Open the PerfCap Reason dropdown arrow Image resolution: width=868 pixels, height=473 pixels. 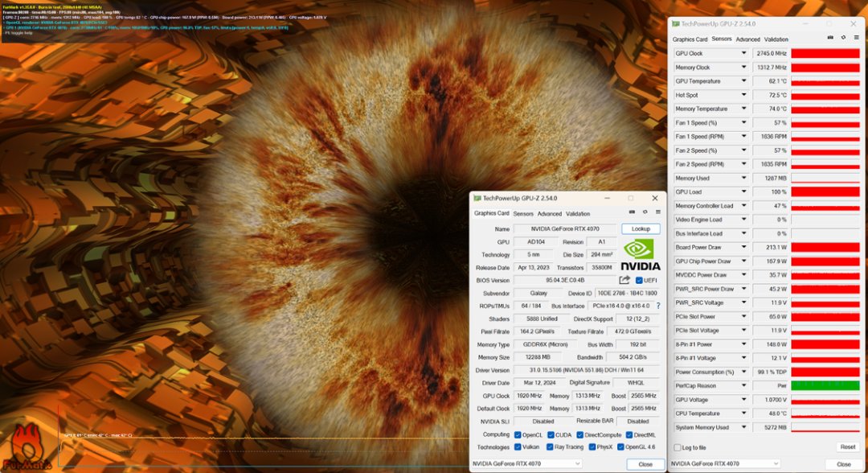(743, 385)
